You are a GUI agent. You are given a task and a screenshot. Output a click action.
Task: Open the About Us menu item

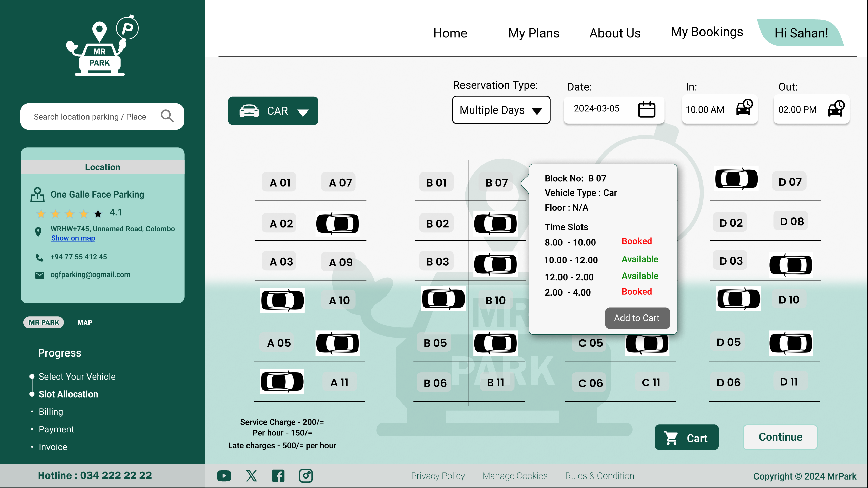coord(615,33)
